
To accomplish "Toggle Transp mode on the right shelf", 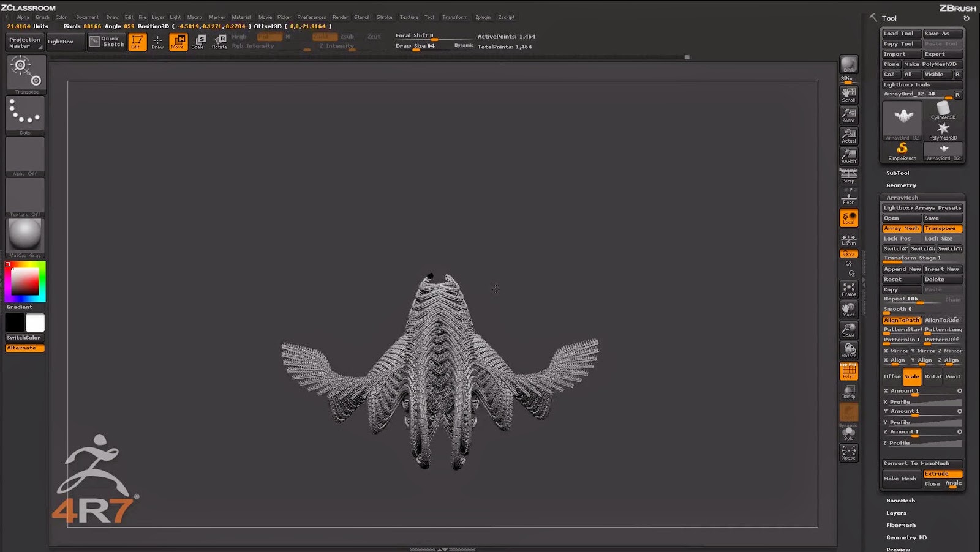I will pyautogui.click(x=849, y=392).
